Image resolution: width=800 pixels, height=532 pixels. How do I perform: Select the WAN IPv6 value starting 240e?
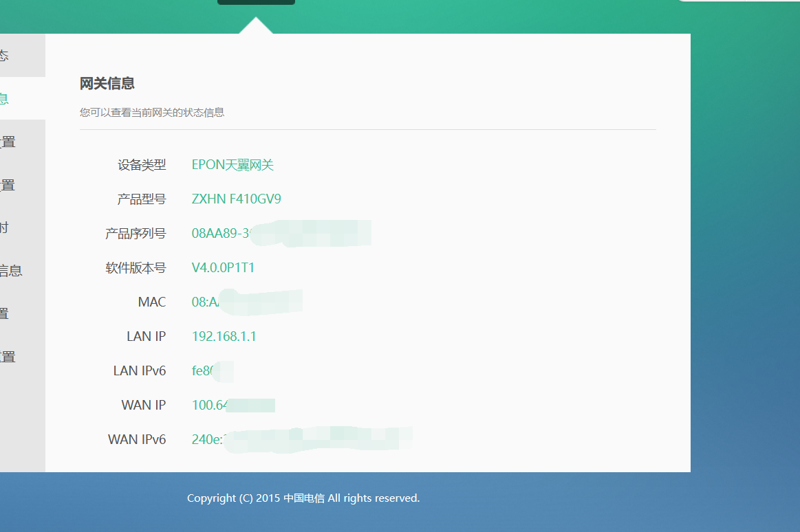pos(302,439)
